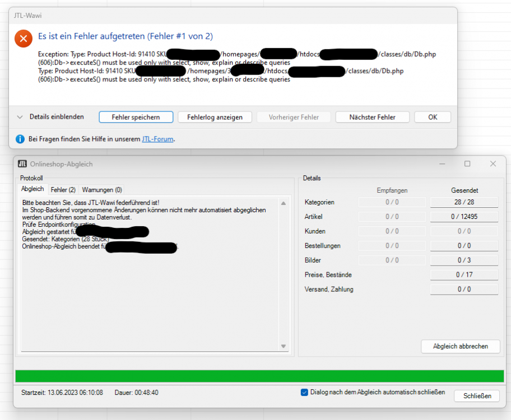Click the blue info icon beside the forum hint
511x420 pixels.
click(20, 139)
